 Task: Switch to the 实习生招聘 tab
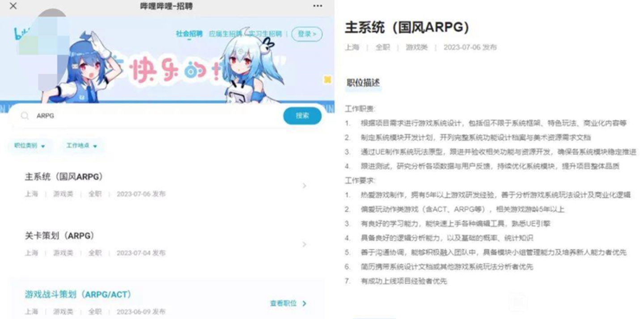click(265, 34)
